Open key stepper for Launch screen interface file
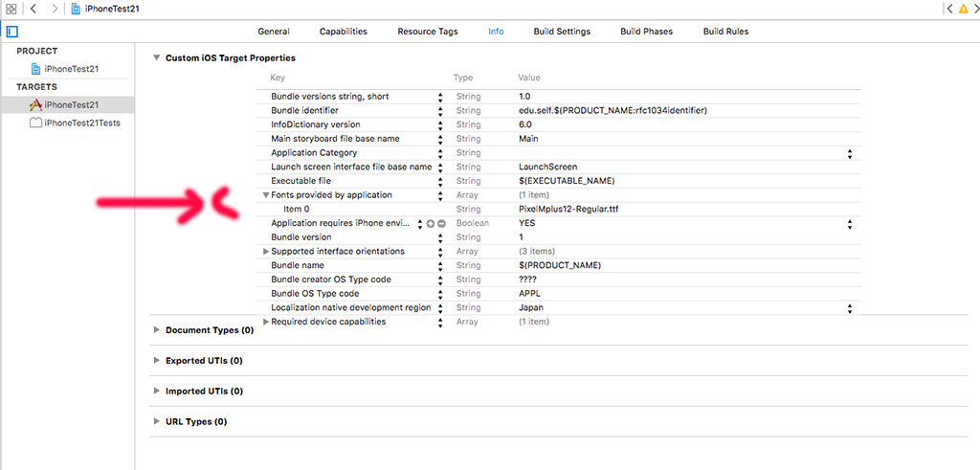 click(x=440, y=167)
